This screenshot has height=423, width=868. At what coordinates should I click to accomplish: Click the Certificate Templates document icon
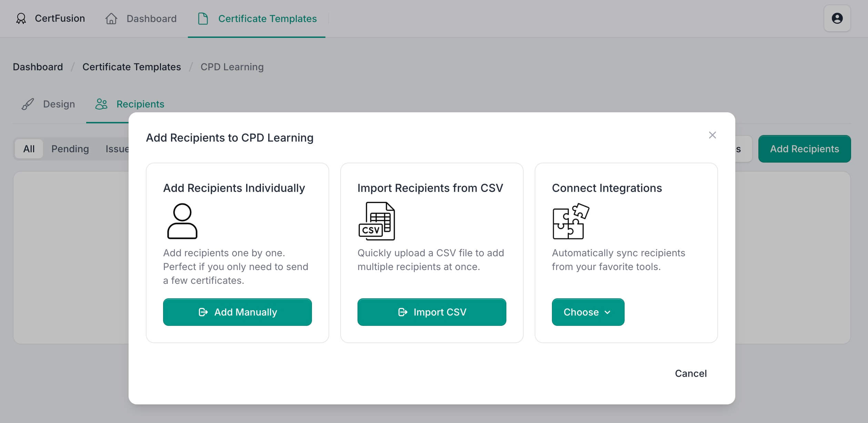pyautogui.click(x=203, y=19)
